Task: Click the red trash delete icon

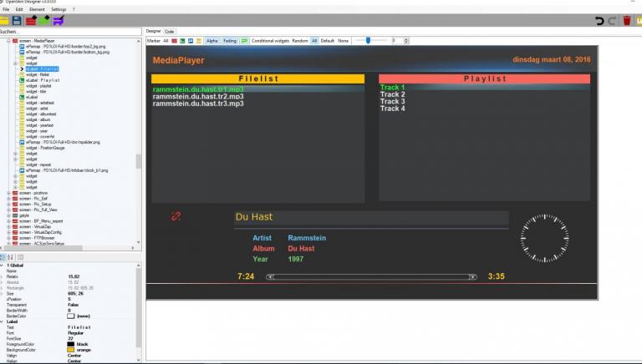Action: coord(627,19)
